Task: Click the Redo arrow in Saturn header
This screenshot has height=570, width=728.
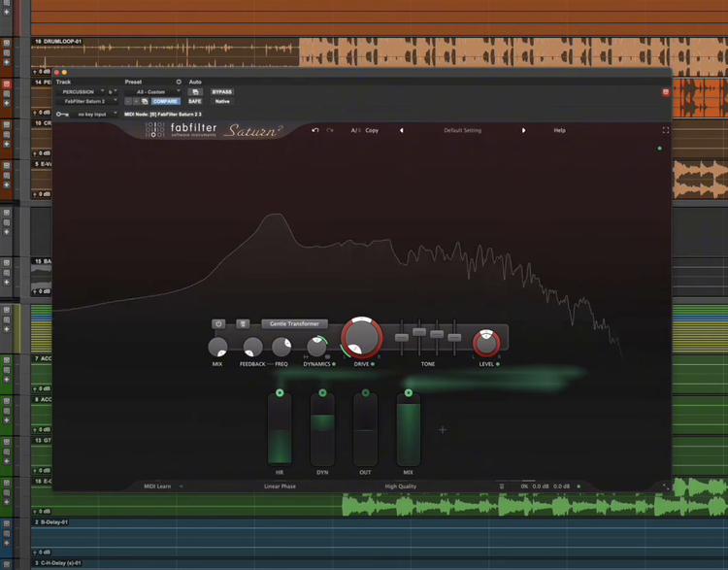Action: point(330,130)
